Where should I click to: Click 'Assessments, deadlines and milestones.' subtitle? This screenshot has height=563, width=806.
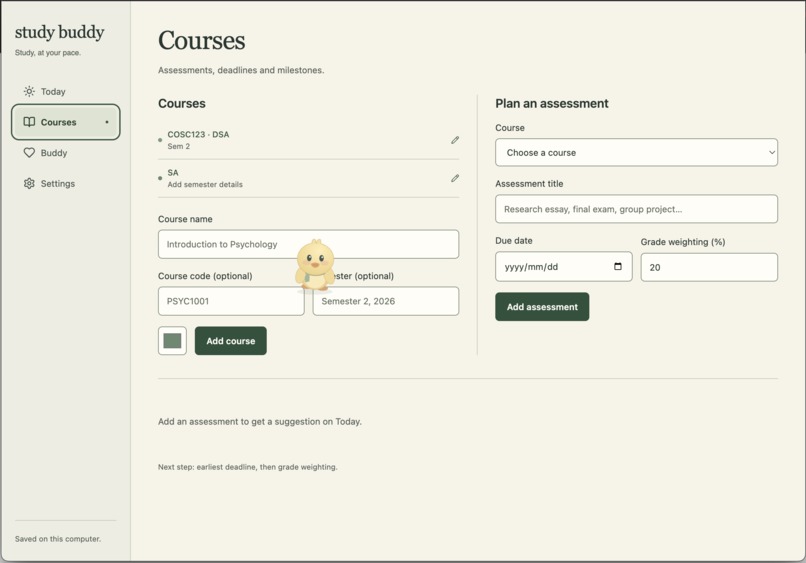pyautogui.click(x=241, y=70)
